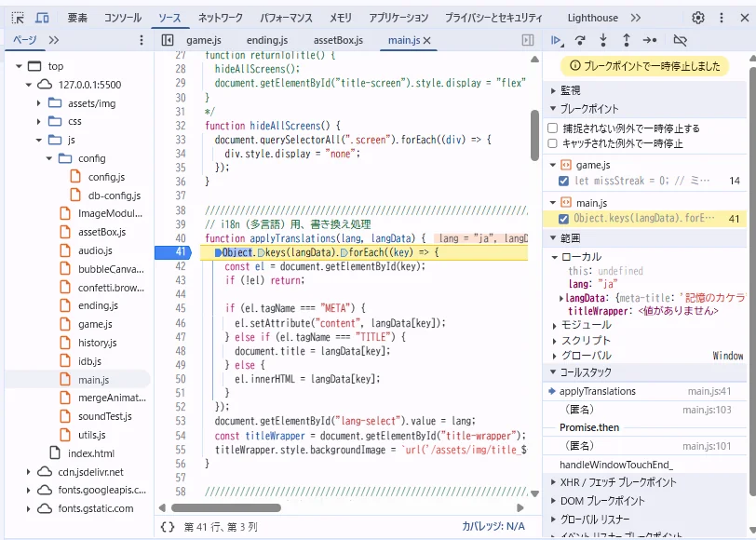
Task: Enable pause on uncaught exceptions (捕捉されない例外)
Action: (x=553, y=128)
